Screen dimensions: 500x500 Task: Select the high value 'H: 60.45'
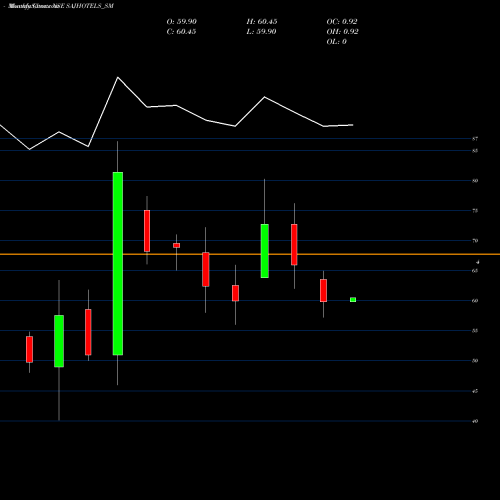tap(262, 22)
